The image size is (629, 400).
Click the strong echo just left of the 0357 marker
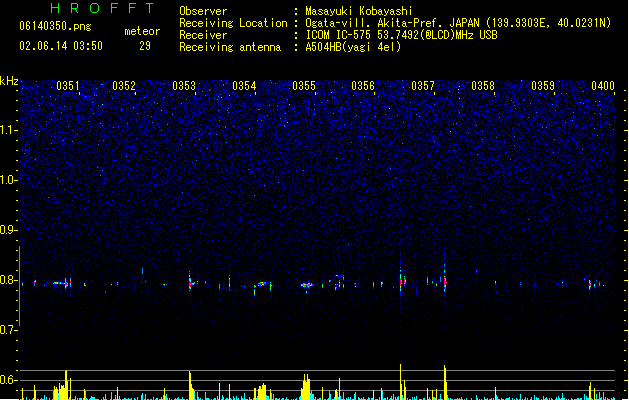(x=402, y=281)
